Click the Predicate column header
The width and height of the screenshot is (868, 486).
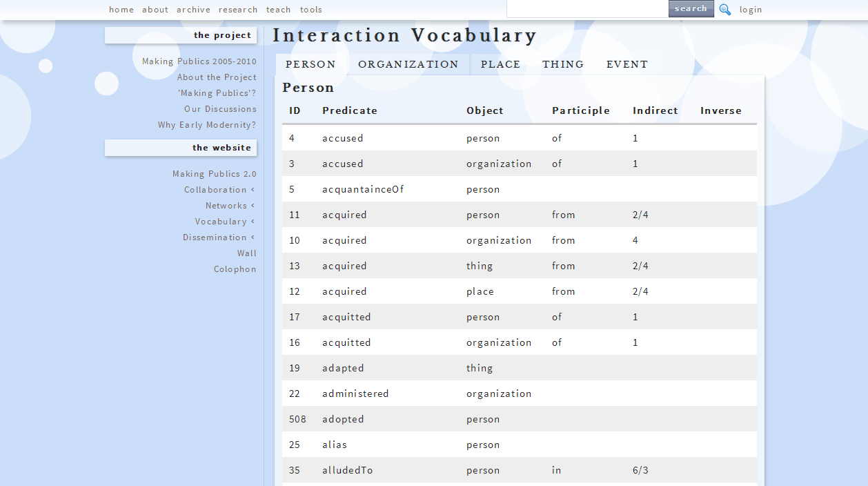pyautogui.click(x=350, y=110)
